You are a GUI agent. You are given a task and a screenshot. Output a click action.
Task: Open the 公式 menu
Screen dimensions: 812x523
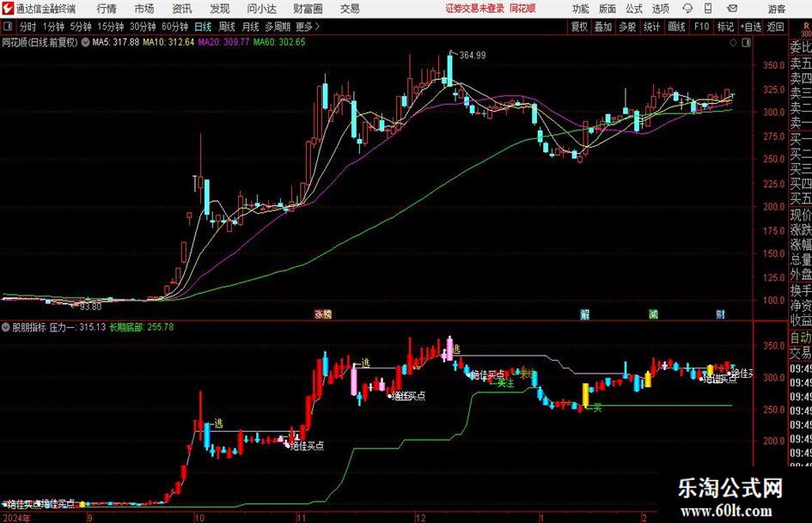[x=633, y=9]
